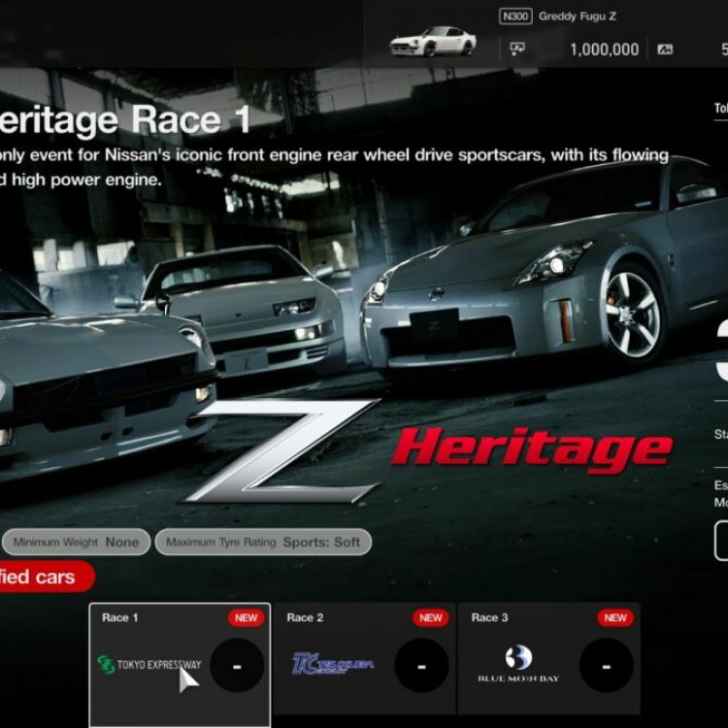Click the event description about Nissan's sportscars
The image size is (728, 728).
point(334,167)
